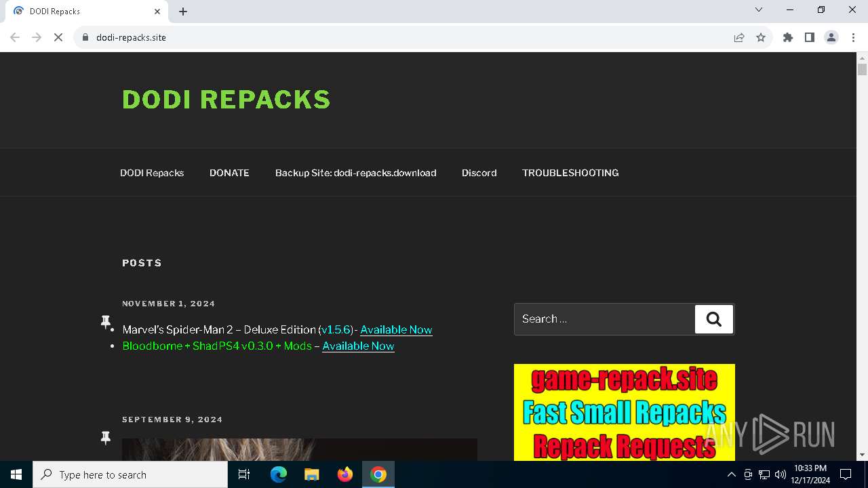Open the Chrome profile avatar
The width and height of the screenshot is (868, 488).
pyautogui.click(x=831, y=37)
